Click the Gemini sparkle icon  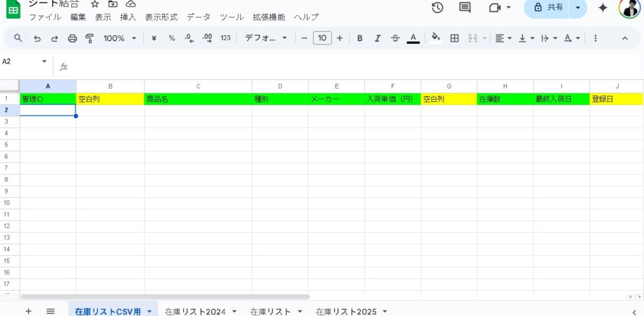[x=602, y=8]
